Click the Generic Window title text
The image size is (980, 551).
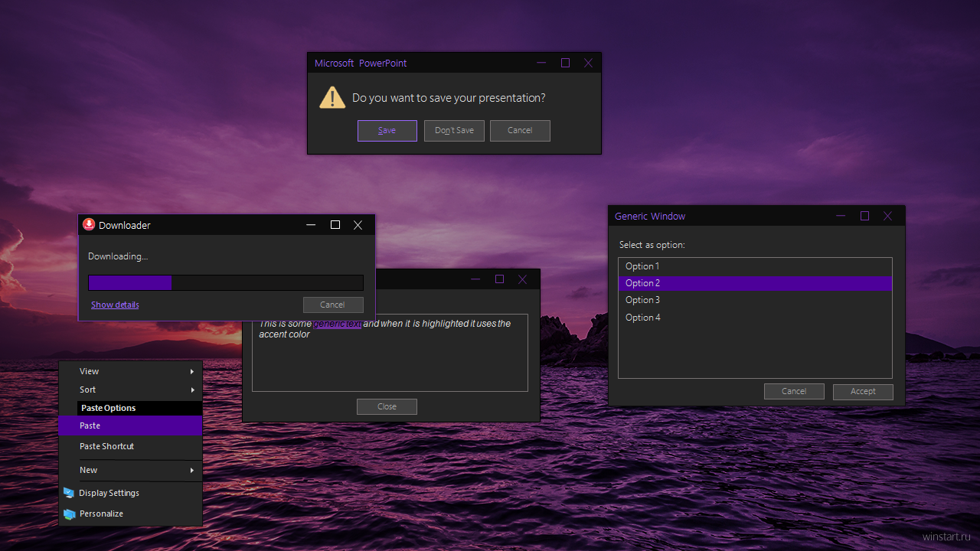pos(650,217)
